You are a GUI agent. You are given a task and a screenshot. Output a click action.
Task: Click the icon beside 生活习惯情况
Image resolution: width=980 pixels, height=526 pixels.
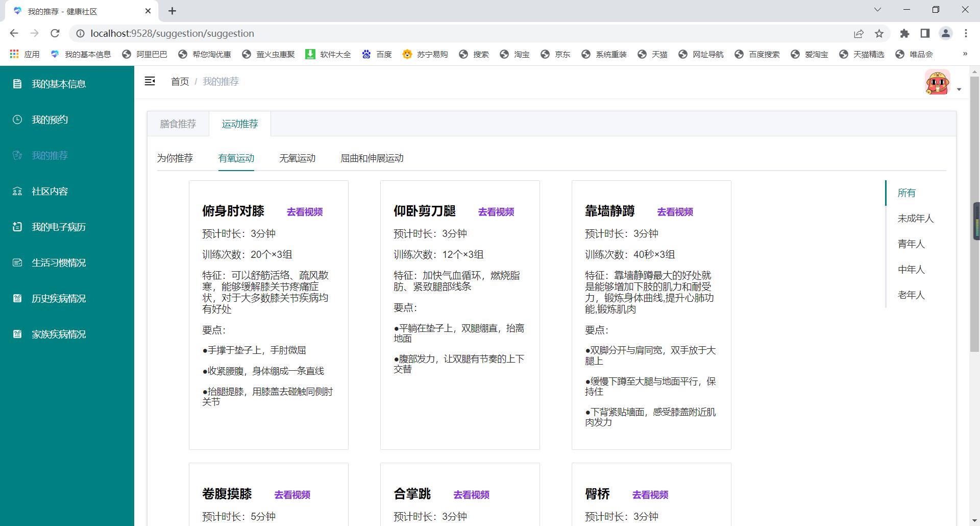pos(17,262)
